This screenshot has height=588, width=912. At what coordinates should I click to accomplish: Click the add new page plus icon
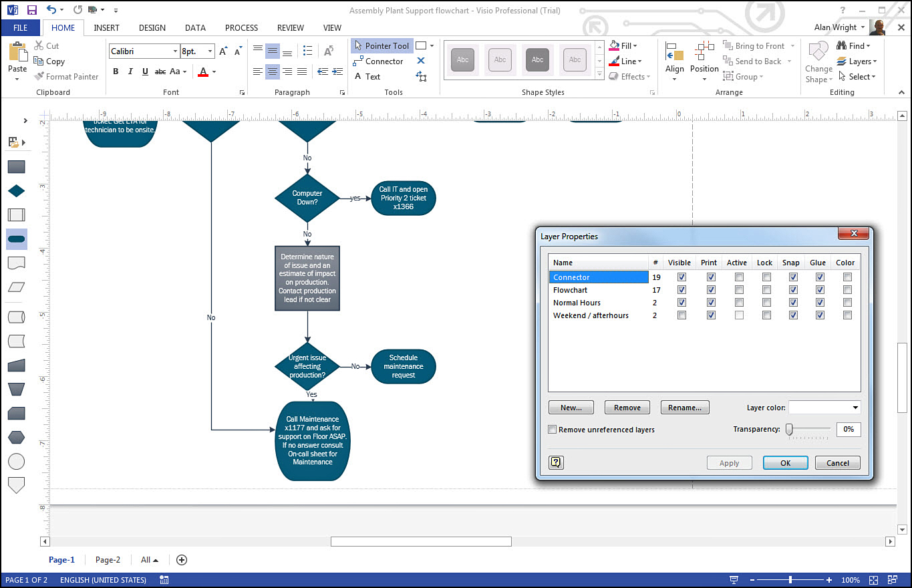click(x=181, y=560)
